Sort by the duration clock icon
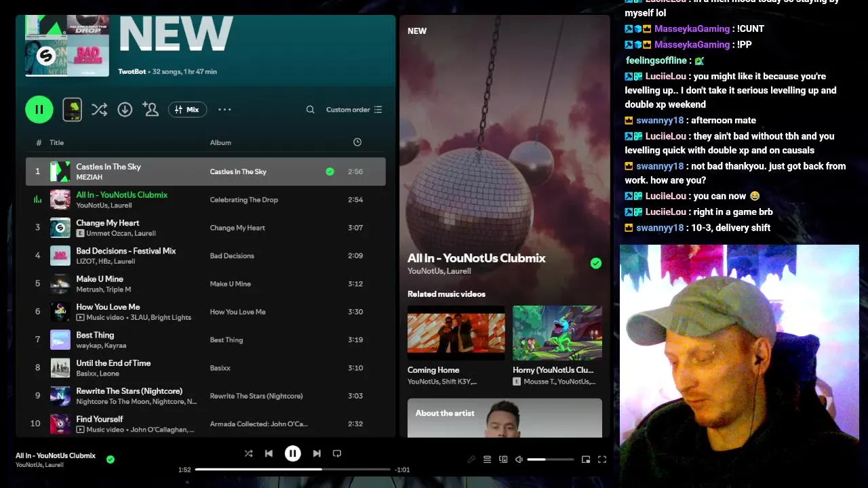Screen dimensions: 868x488 point(357,142)
